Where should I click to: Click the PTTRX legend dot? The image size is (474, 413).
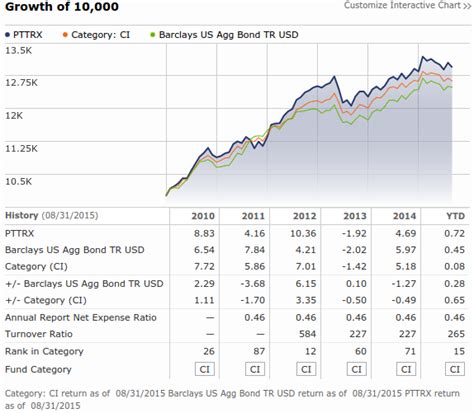(x=8, y=35)
